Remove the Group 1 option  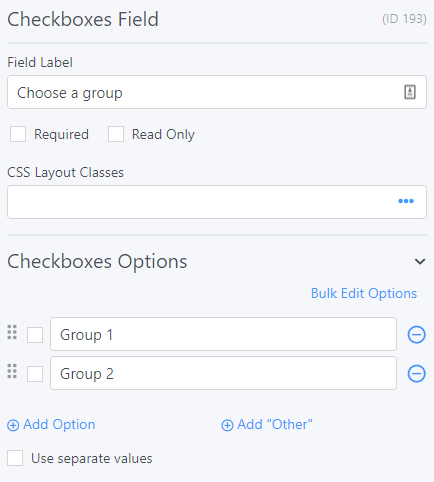tap(416, 334)
